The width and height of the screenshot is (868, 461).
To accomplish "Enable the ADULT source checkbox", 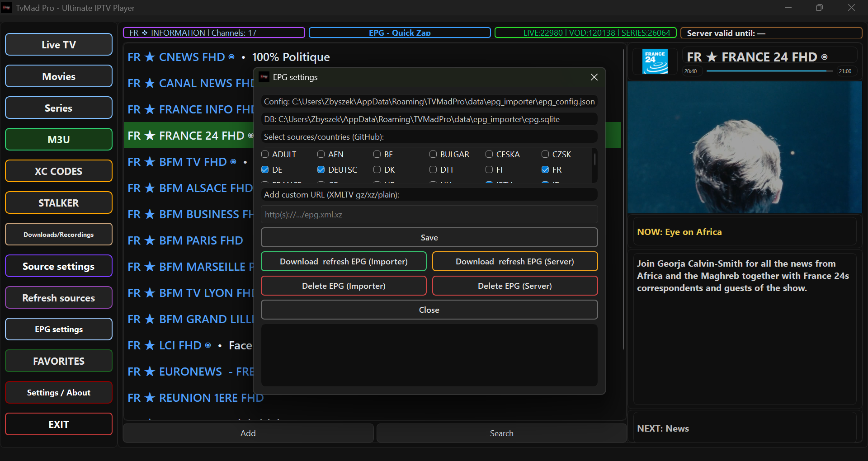I will tap(265, 154).
